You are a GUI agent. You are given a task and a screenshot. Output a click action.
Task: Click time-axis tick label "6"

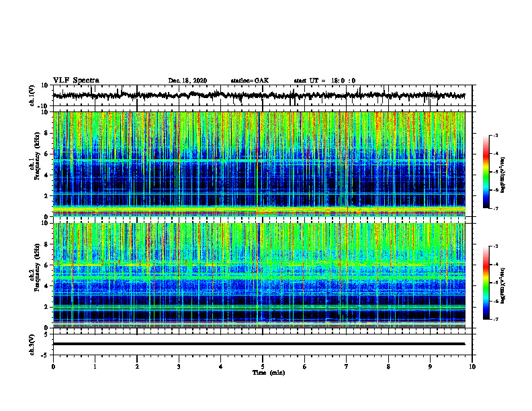pos(305,367)
